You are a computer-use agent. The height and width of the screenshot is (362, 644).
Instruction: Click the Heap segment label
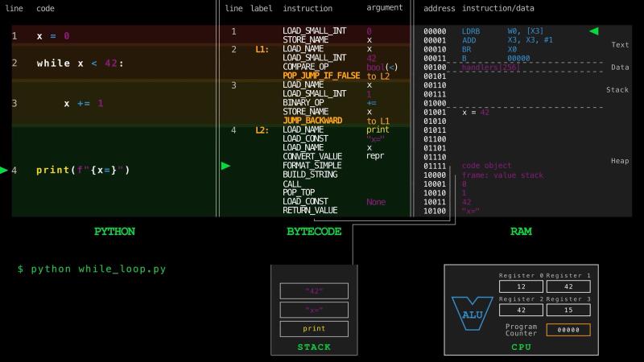tap(620, 161)
